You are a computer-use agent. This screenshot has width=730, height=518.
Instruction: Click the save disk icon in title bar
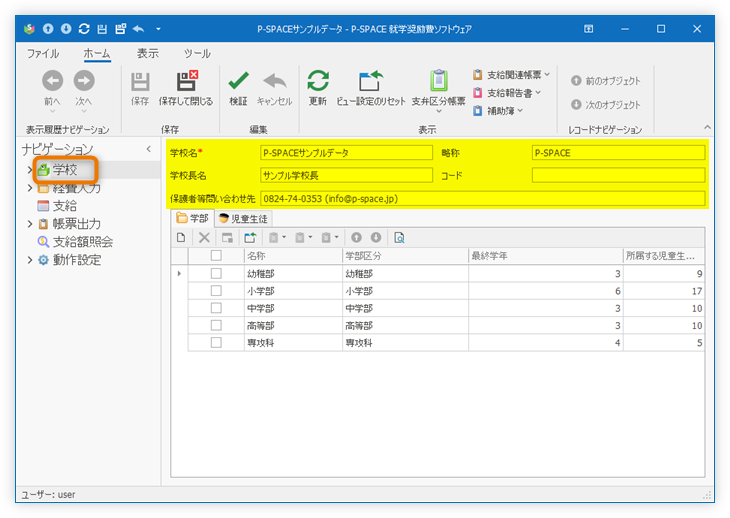[x=102, y=29]
